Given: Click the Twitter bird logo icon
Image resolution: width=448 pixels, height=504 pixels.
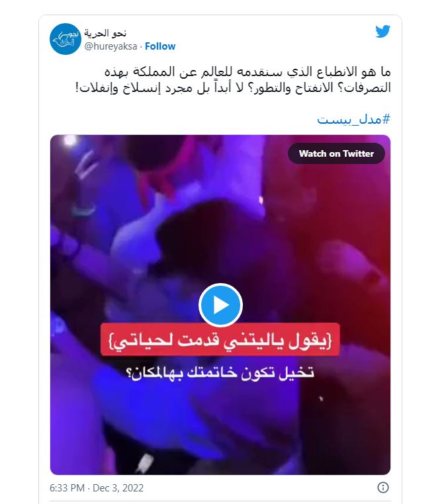Looking at the screenshot, I should pyautogui.click(x=382, y=32).
